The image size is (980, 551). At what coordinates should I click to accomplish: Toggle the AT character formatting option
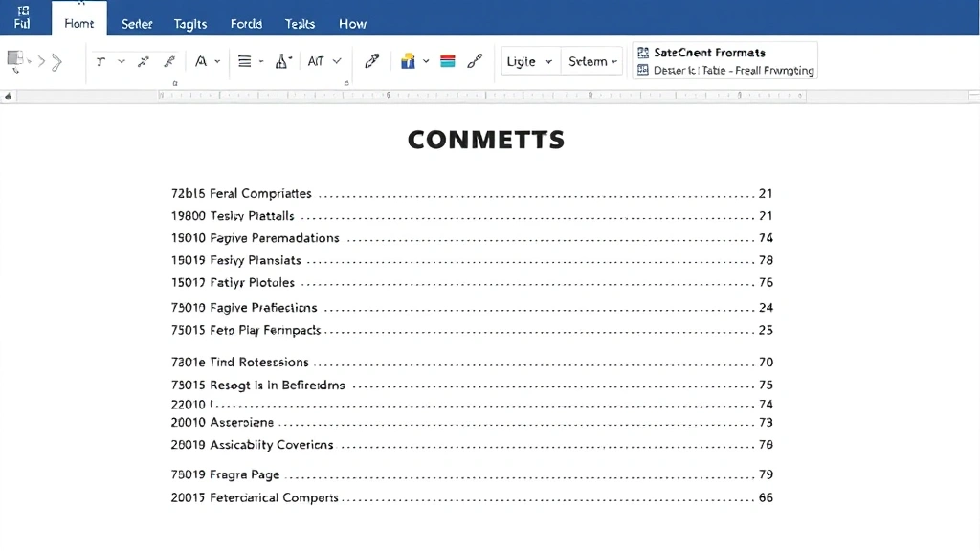tap(316, 59)
